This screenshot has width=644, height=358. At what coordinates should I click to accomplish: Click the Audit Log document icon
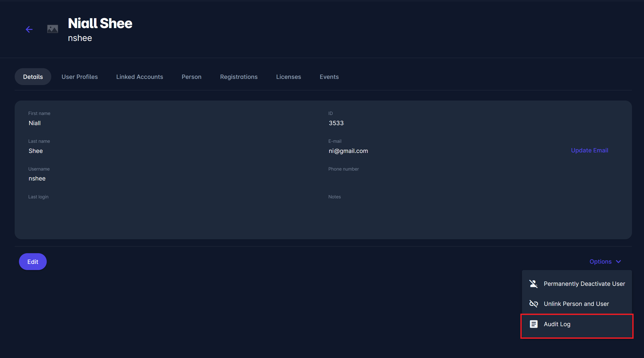click(x=533, y=324)
